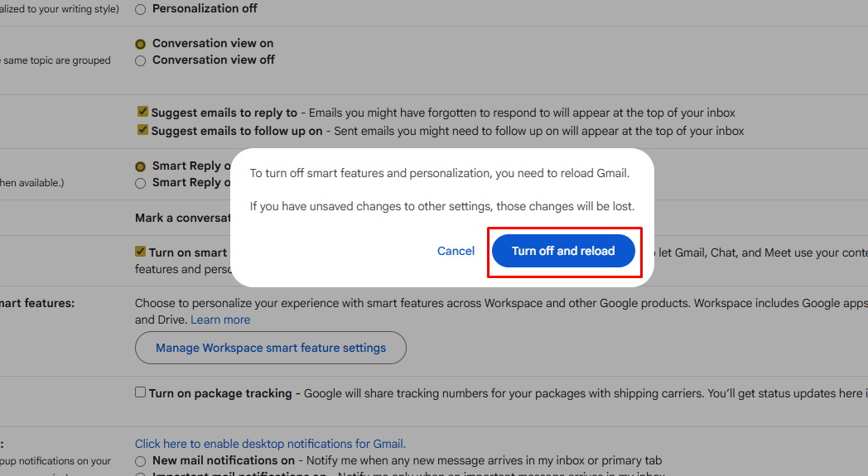Viewport: 868px width, 476px height.
Task: Untick the Suggest emails to reply to checkbox
Action: 142,112
